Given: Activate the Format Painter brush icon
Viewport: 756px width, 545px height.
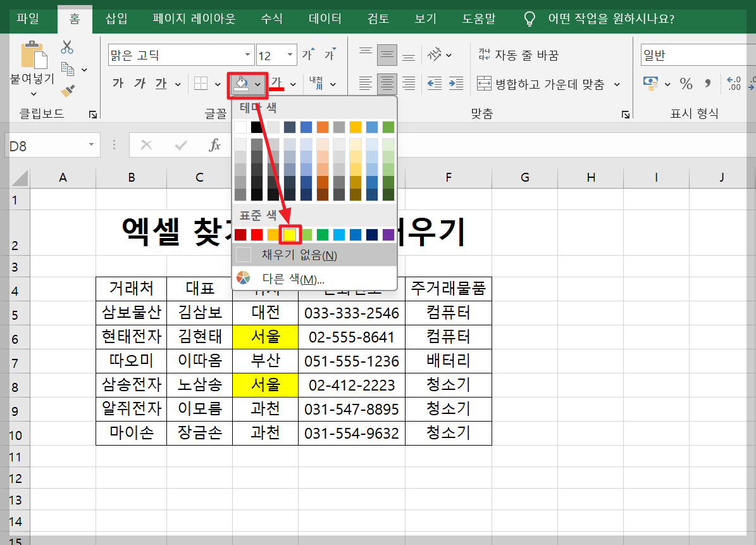Looking at the screenshot, I should [x=66, y=92].
